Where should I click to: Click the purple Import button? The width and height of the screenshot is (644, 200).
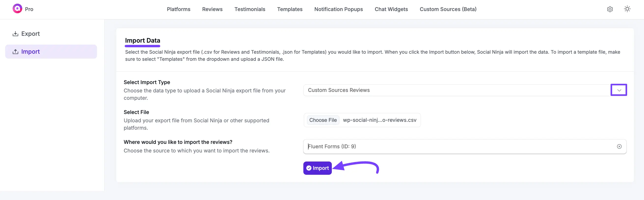pos(317,168)
